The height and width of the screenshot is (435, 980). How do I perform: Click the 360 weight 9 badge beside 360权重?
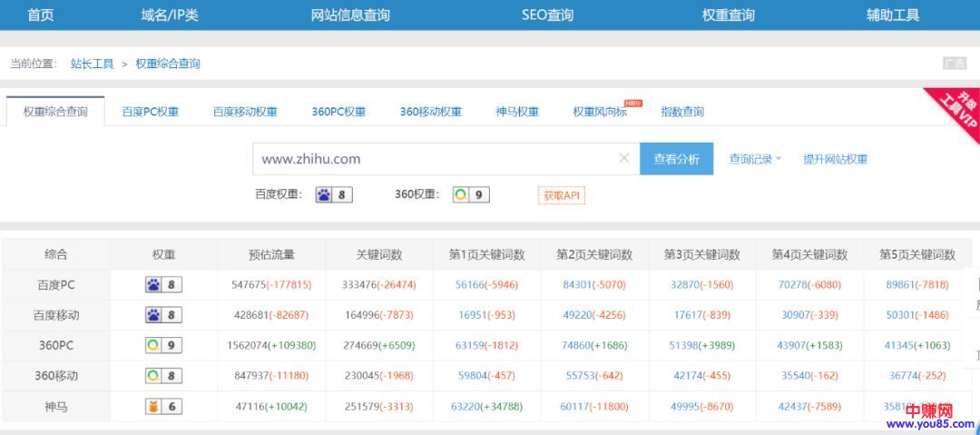pyautogui.click(x=471, y=194)
